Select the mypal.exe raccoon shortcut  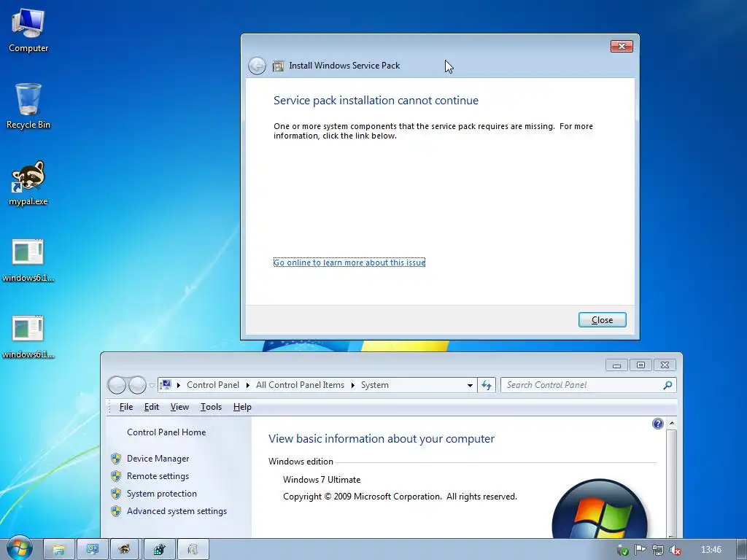pos(28,183)
